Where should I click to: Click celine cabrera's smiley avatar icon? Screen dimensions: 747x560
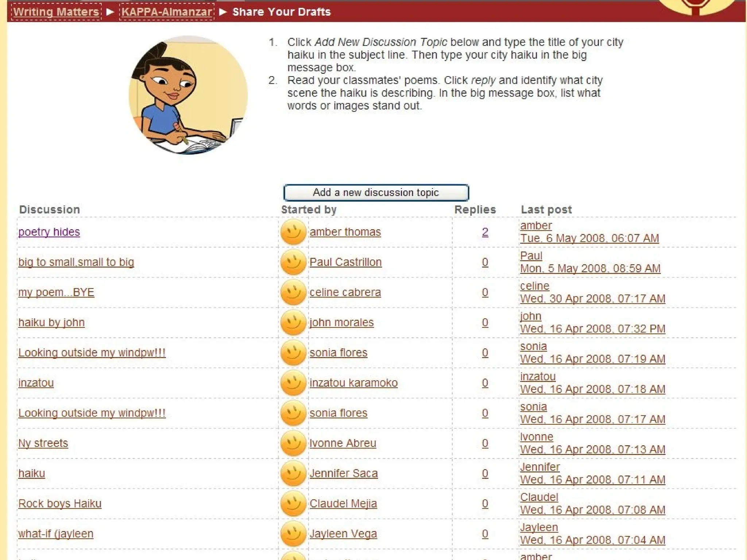click(x=293, y=292)
